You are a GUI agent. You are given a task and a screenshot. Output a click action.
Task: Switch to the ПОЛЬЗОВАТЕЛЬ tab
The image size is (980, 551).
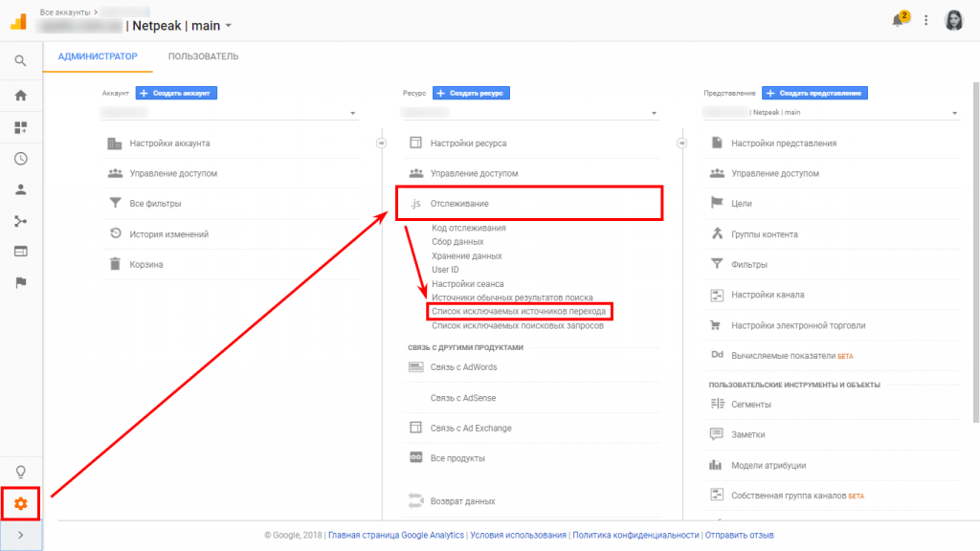203,56
